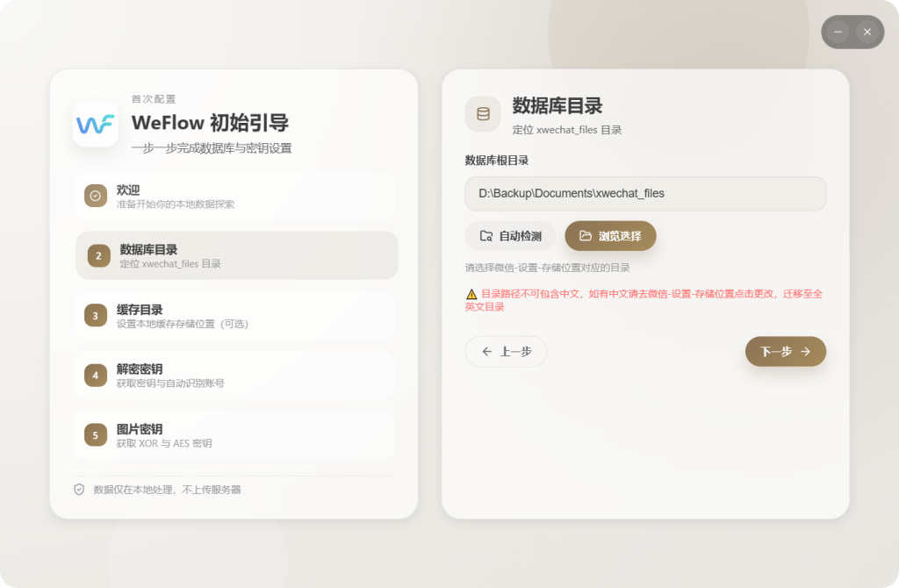Image resolution: width=899 pixels, height=588 pixels.
Task: Click the 自动检测 auto-detect button
Action: click(x=510, y=236)
